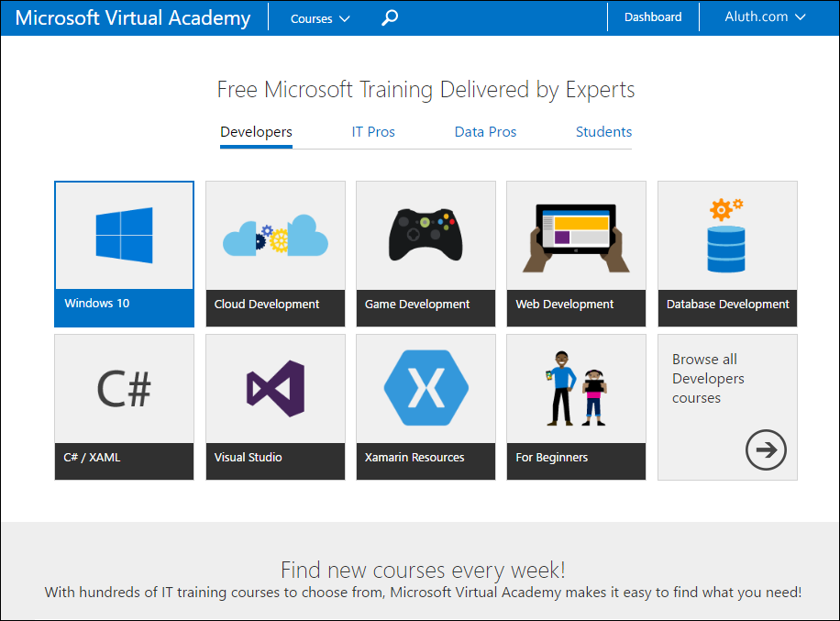This screenshot has height=621, width=840.
Task: Select the Xamarin X icon
Action: 425,385
